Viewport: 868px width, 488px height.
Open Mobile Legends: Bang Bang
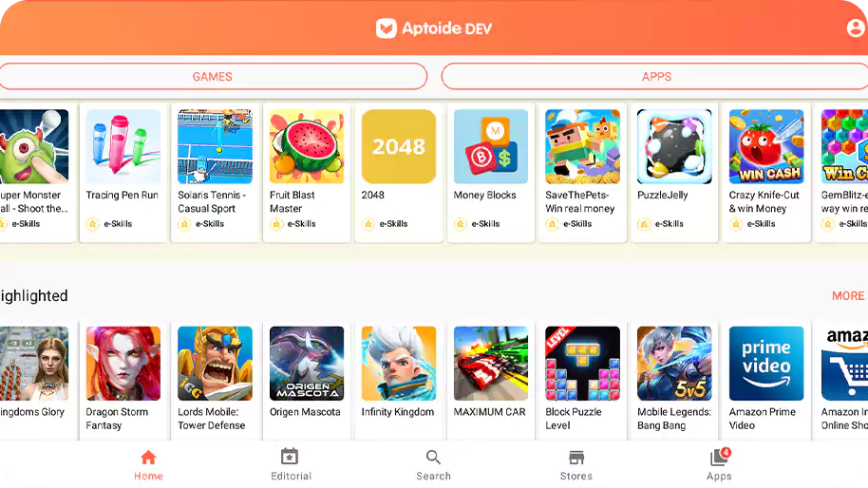(x=674, y=380)
